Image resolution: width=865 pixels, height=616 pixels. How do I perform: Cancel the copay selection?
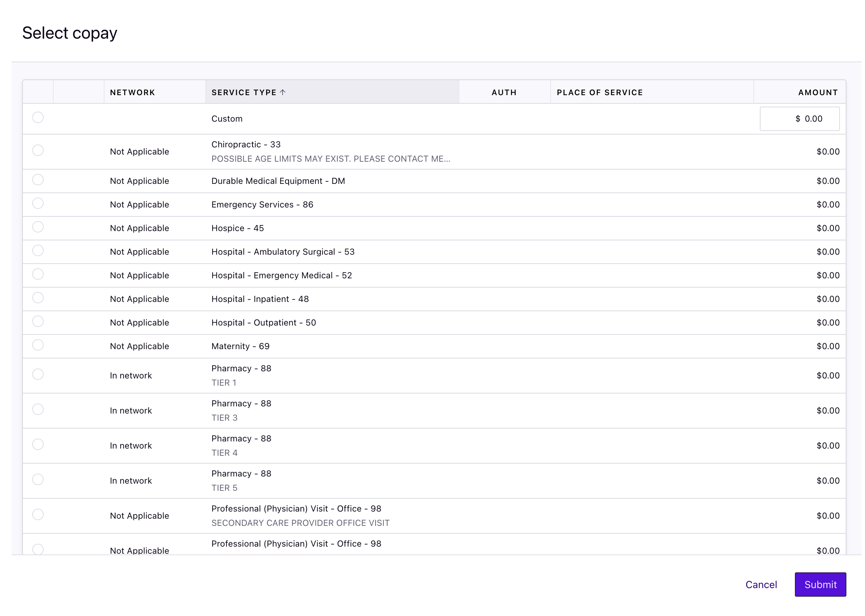pos(761,585)
